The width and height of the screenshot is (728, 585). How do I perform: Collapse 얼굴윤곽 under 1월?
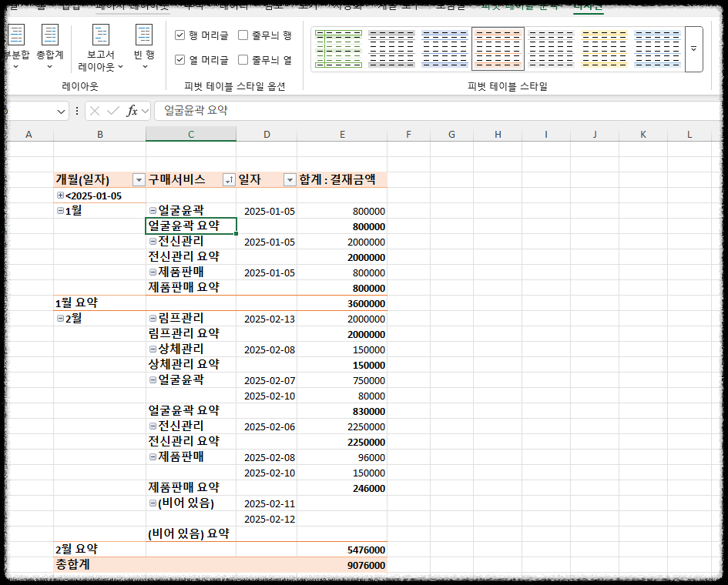click(153, 211)
